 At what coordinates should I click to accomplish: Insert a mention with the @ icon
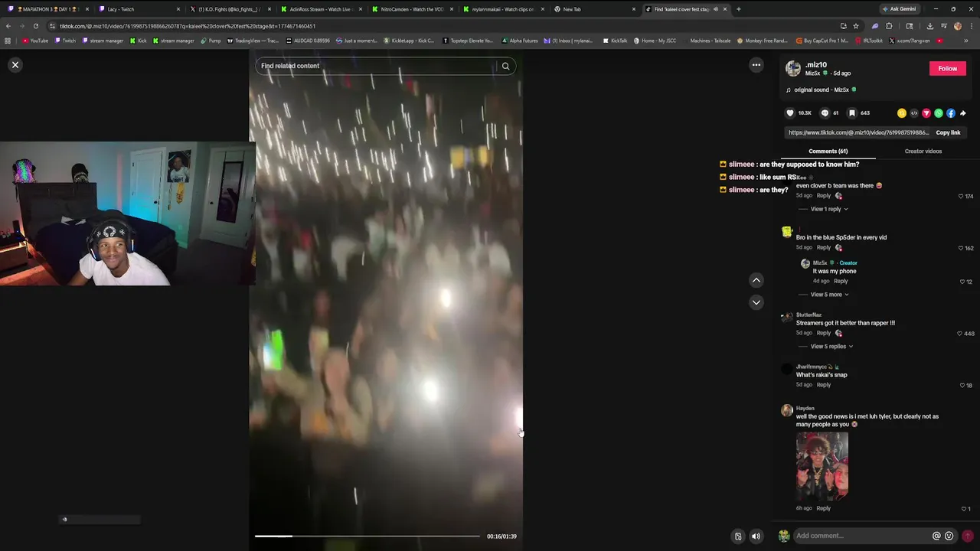pyautogui.click(x=936, y=536)
